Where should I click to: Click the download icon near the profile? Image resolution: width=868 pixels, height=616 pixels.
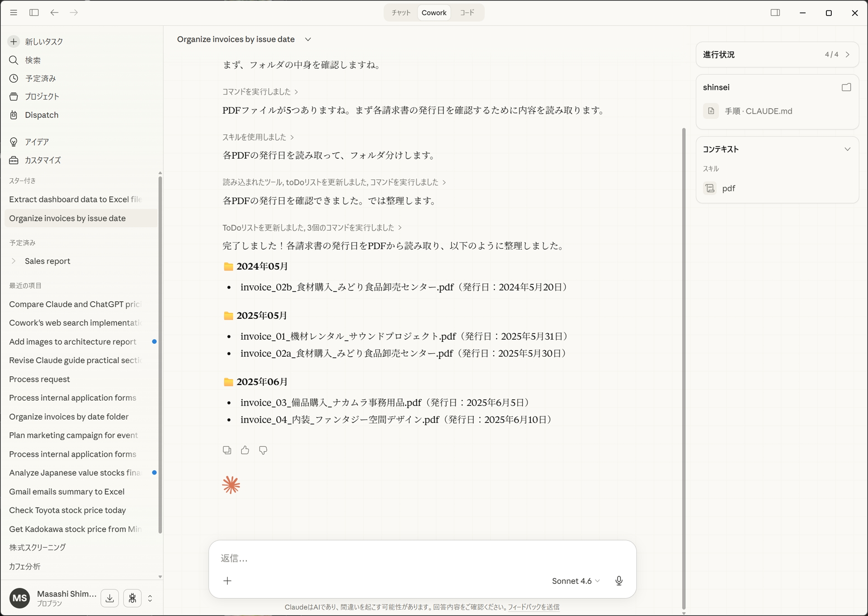[109, 598]
